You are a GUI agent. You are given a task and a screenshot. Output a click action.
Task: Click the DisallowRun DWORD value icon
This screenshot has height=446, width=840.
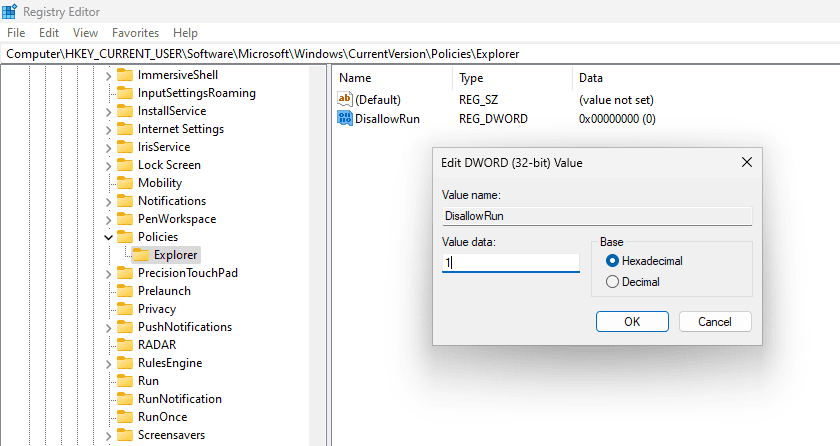pos(347,119)
